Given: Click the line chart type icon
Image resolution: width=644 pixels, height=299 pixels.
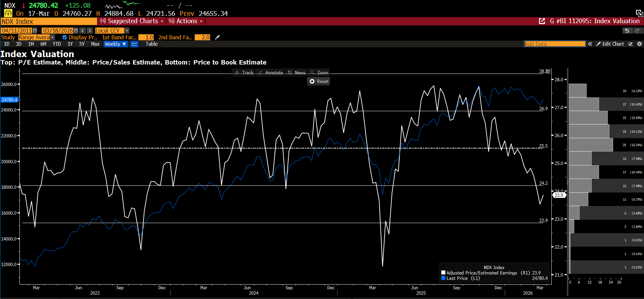Looking at the screenshot, I should [134, 44].
